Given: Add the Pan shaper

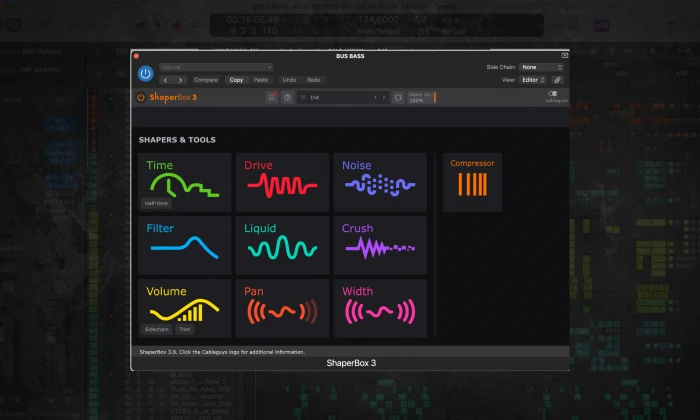Looking at the screenshot, I should coord(282,308).
